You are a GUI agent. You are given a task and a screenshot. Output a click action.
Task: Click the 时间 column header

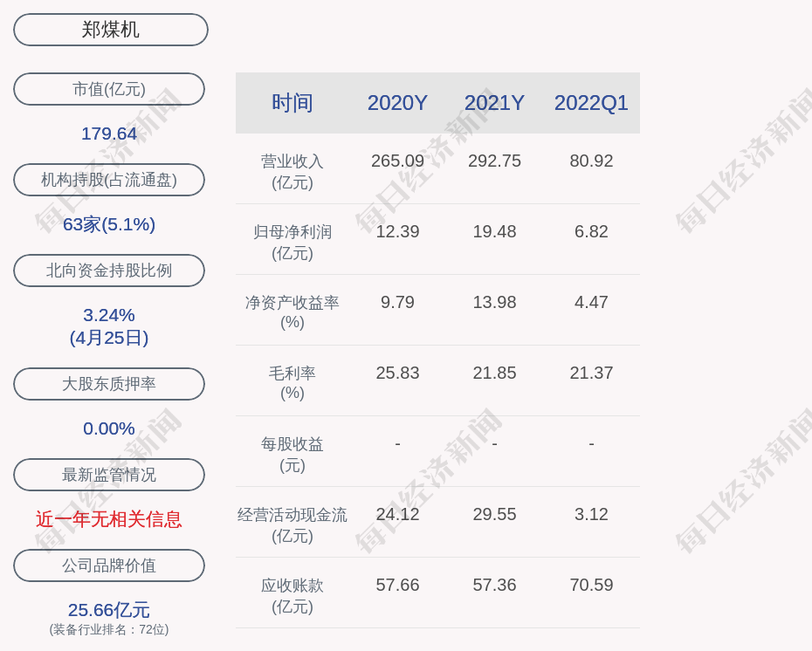[x=292, y=103]
